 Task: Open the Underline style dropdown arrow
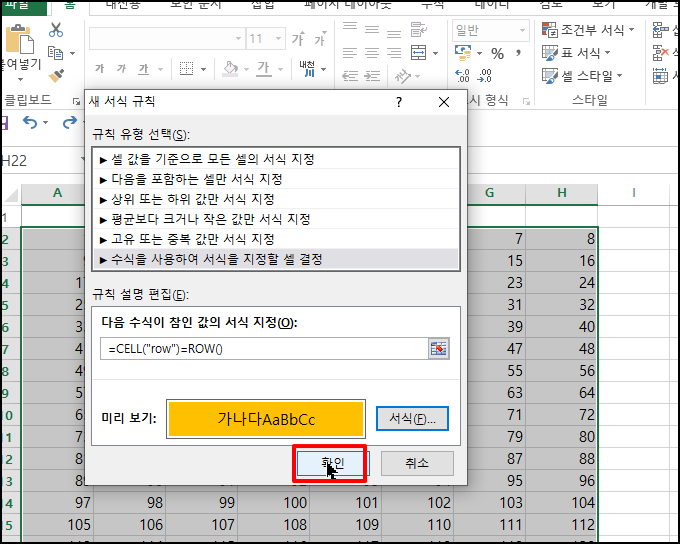(160, 69)
